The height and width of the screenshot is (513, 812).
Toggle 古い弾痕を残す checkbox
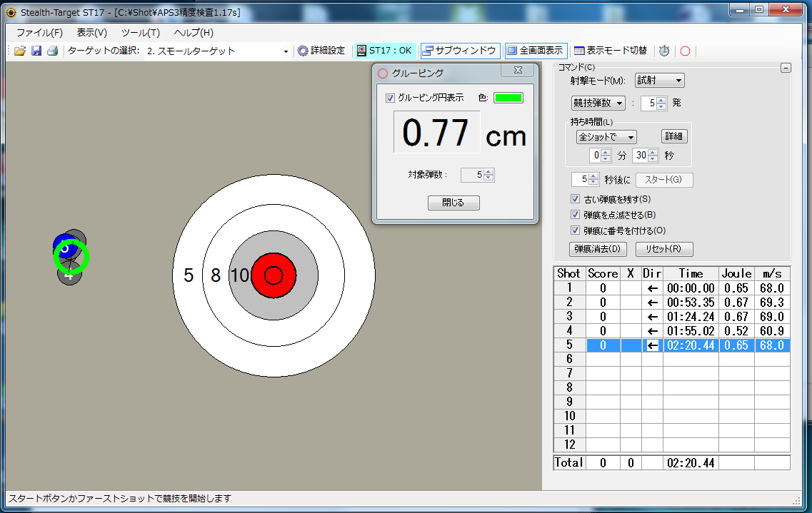(x=576, y=199)
